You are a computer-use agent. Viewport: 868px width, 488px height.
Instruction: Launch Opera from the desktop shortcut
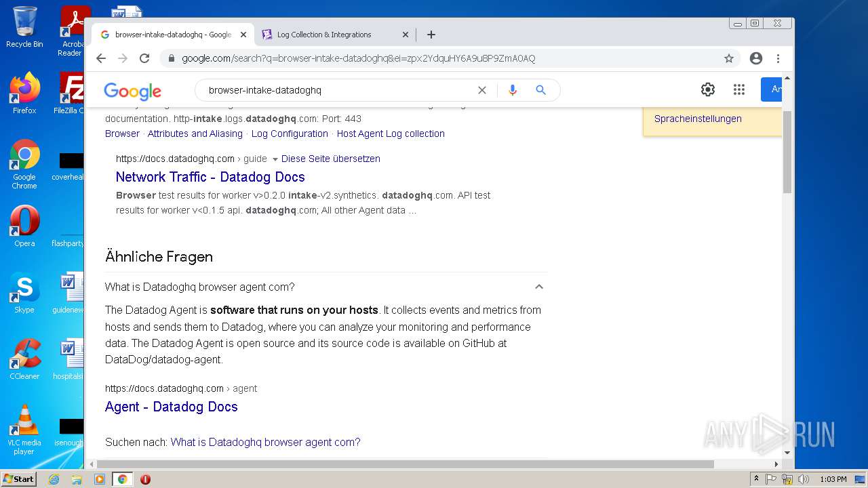click(x=24, y=226)
